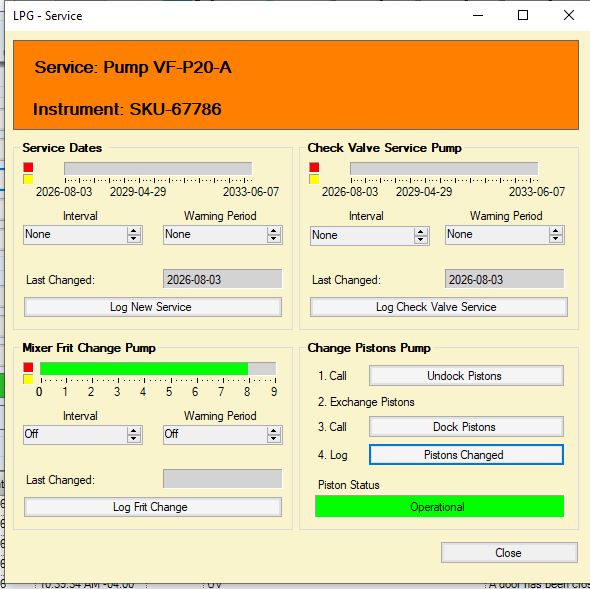Viewport: 590px width, 589px height.
Task: Increase Mixer Frit Interval spinner value
Action: [134, 431]
